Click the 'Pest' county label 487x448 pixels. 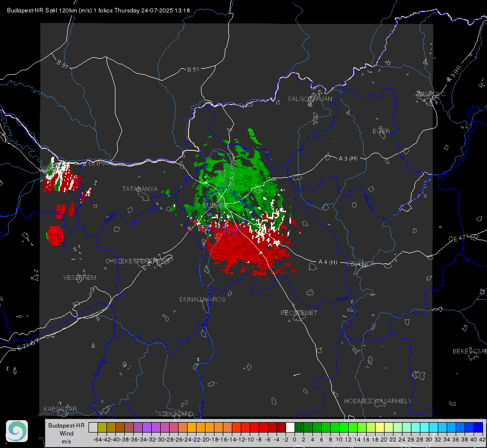click(342, 300)
